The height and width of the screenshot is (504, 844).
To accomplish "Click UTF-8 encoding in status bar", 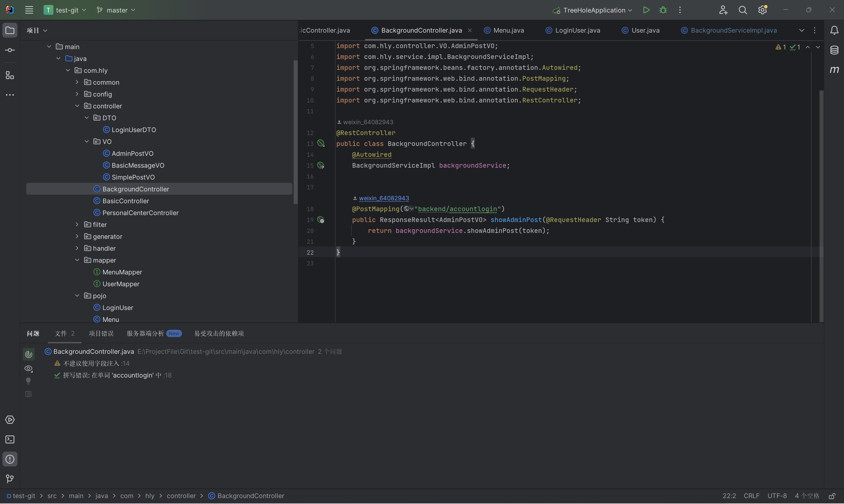I will pyautogui.click(x=777, y=496).
